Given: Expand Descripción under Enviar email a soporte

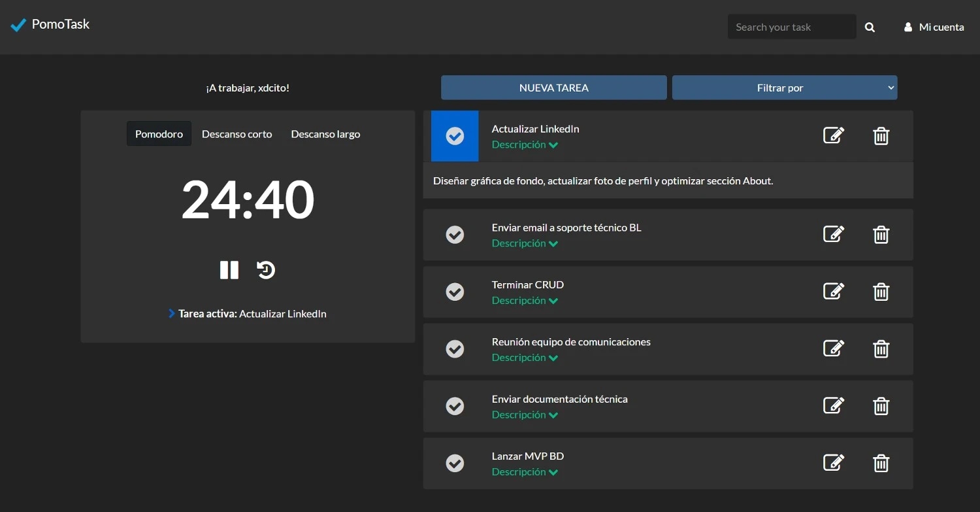Looking at the screenshot, I should click(525, 243).
